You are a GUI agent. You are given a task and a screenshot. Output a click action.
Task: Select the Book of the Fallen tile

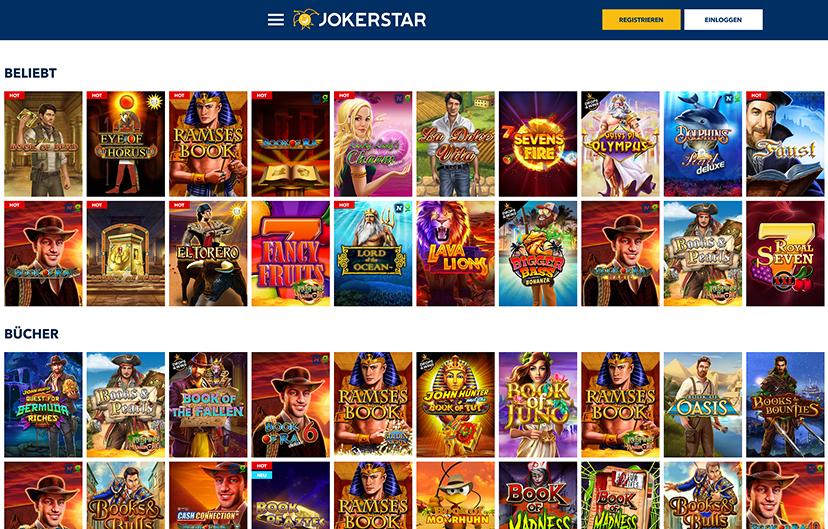[208, 404]
